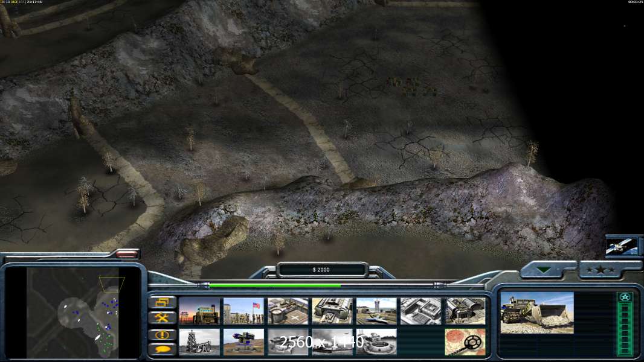Image resolution: width=644 pixels, height=362 pixels.
Task: Click the 21:17:46 clock readout
Action: coord(34,2)
